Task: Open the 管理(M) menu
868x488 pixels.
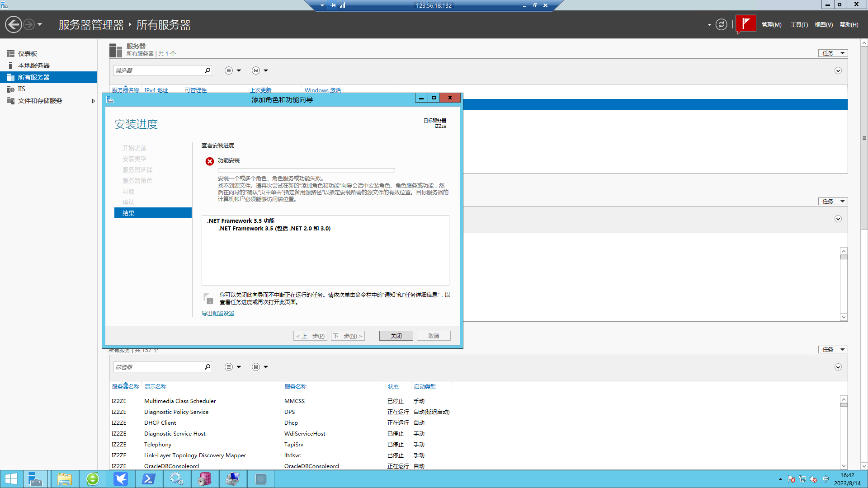Action: 771,25
